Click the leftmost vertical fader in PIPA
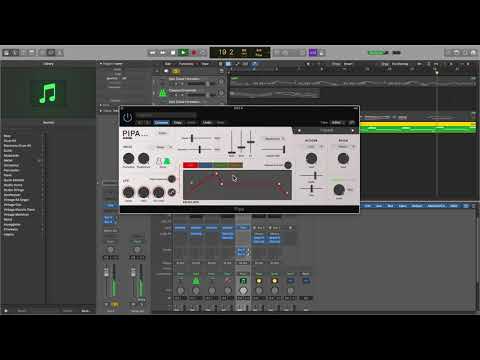Screen dimensions: 480x360 click(232, 153)
